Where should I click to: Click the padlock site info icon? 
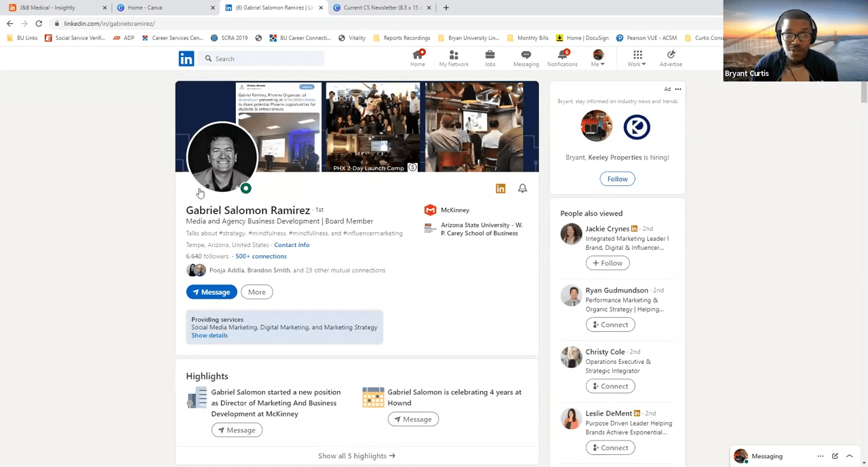[x=57, y=24]
